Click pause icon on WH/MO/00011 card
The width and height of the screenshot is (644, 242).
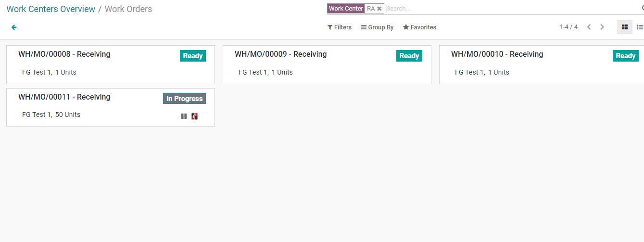point(184,116)
